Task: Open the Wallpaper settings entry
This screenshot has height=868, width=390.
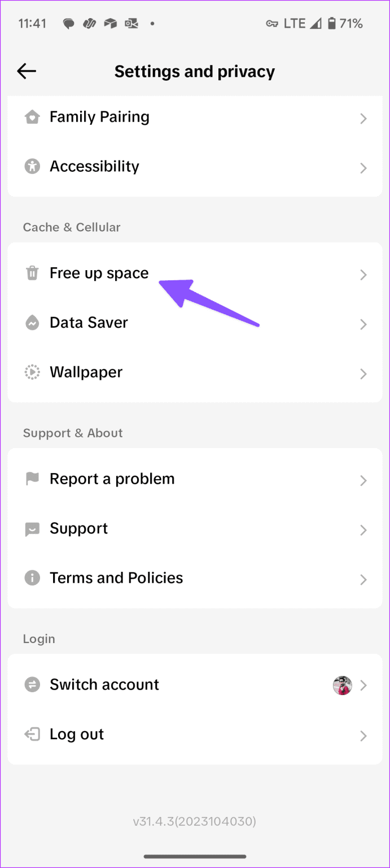Action: [195, 372]
